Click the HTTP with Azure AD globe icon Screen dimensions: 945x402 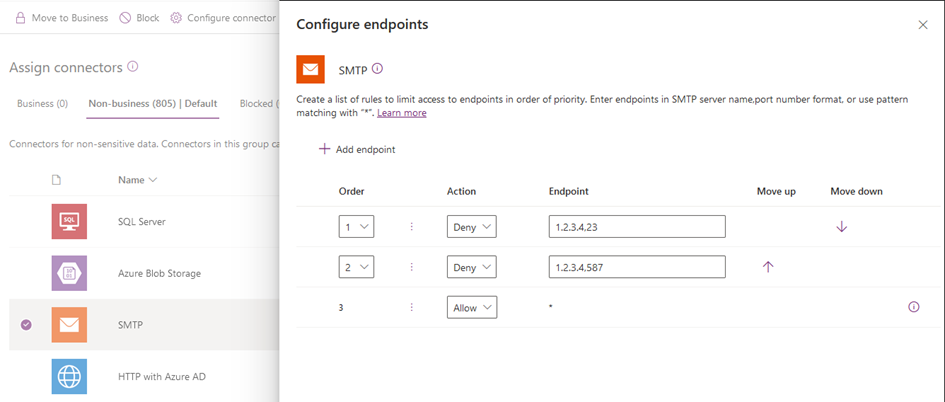click(x=69, y=376)
